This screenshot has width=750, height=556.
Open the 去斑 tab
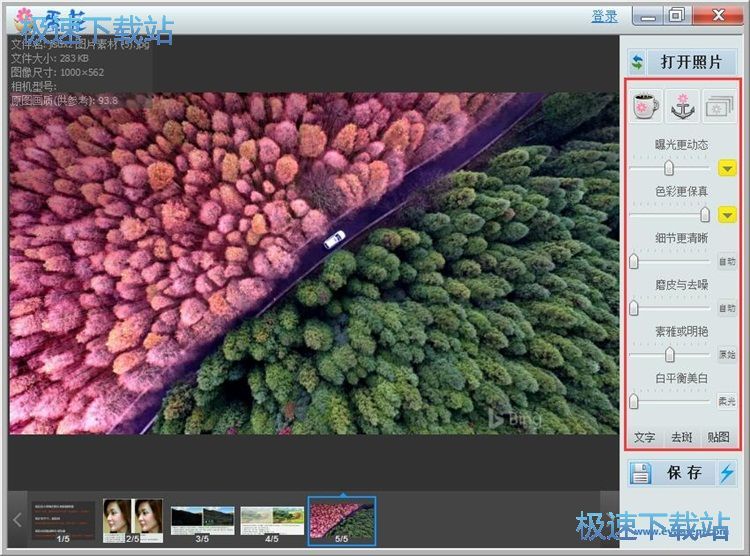tap(681, 437)
